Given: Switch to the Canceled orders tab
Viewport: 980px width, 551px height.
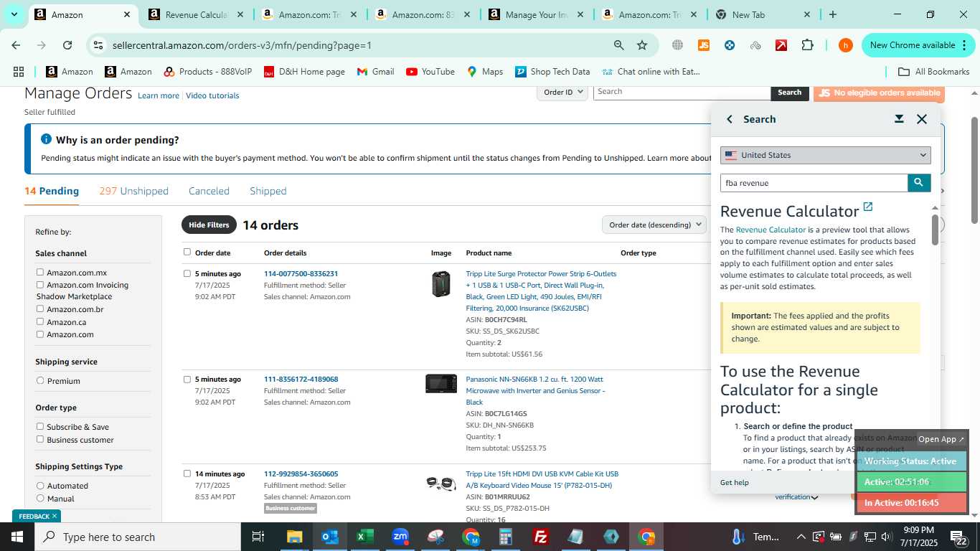Looking at the screenshot, I should (209, 191).
